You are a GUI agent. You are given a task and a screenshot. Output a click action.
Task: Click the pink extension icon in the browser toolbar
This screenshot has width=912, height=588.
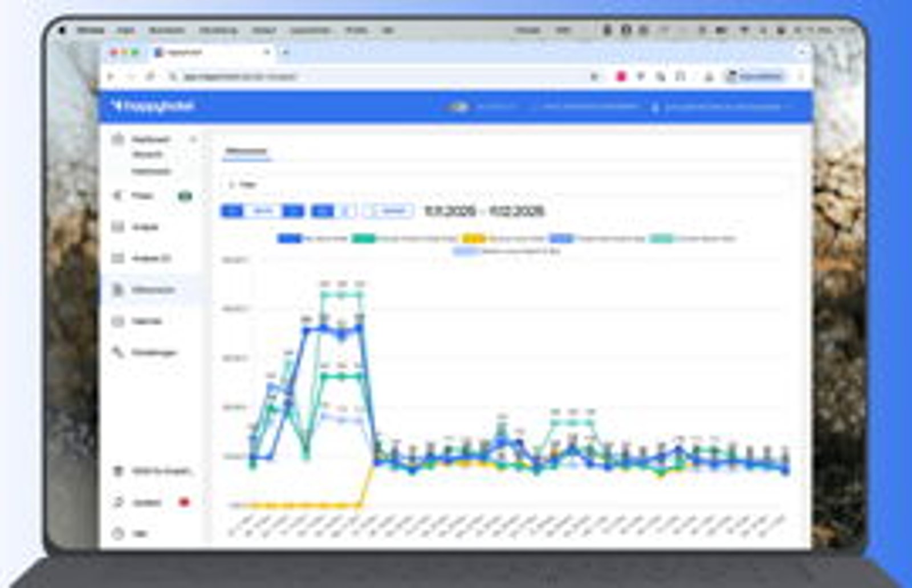coord(621,76)
